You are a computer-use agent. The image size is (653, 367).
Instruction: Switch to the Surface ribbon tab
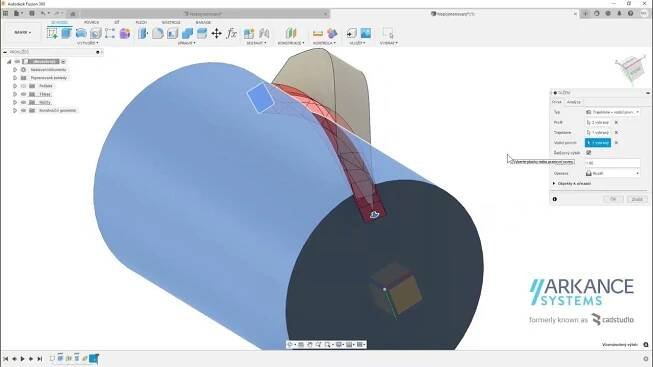(92, 22)
